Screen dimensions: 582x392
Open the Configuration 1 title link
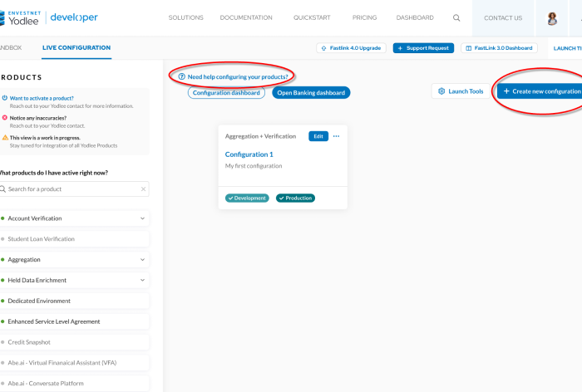pos(249,154)
